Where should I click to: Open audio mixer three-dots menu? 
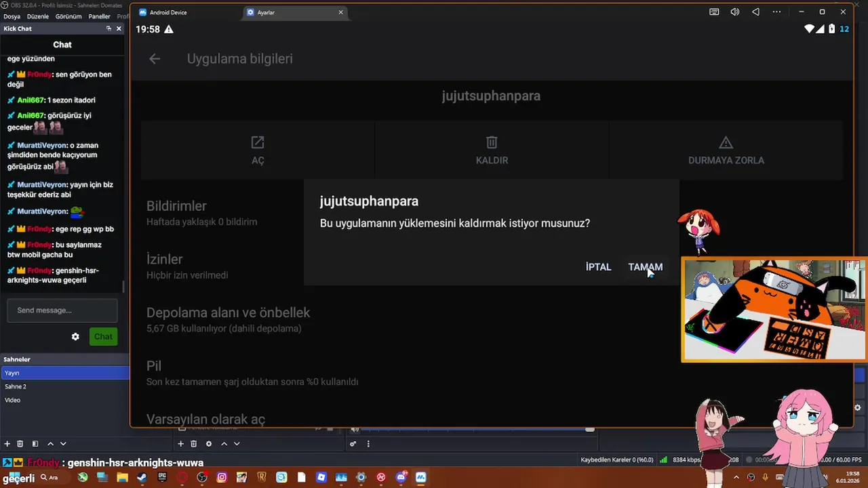pos(368,444)
